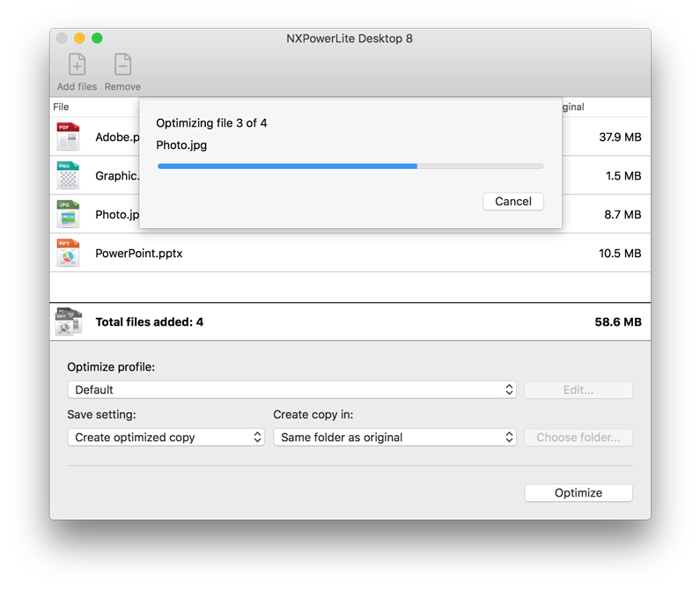Select the PPT icon beside PowerPoint.pptx

pyautogui.click(x=68, y=253)
